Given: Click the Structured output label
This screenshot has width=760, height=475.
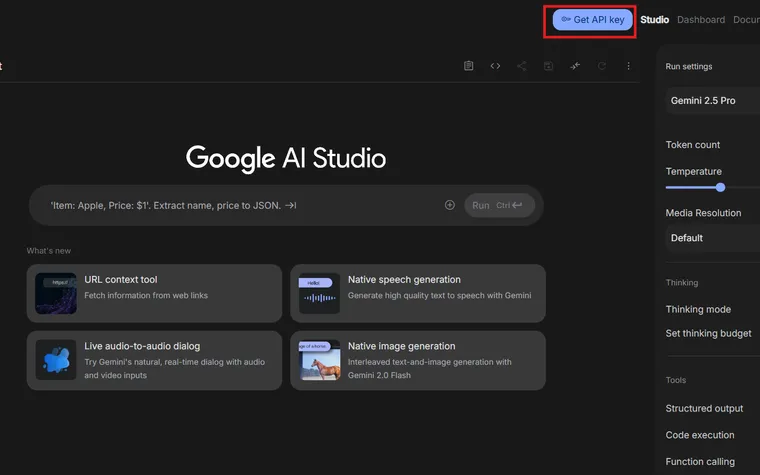Looking at the screenshot, I should (704, 409).
